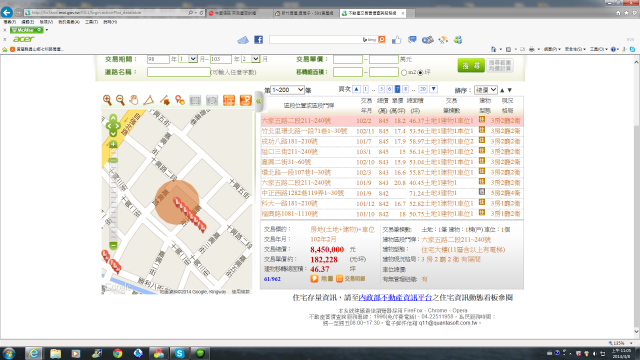Click the minimum 交易單價 input field
Screen dimensions: 640x360
click(348, 59)
